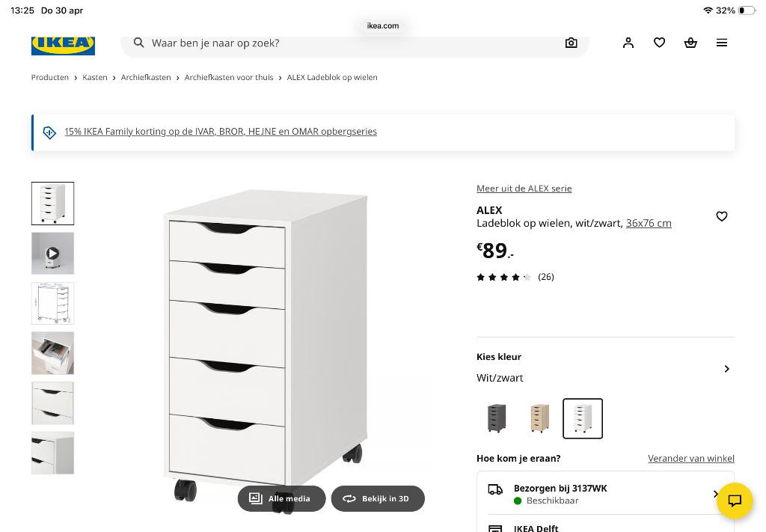Open the account profile icon

click(628, 43)
